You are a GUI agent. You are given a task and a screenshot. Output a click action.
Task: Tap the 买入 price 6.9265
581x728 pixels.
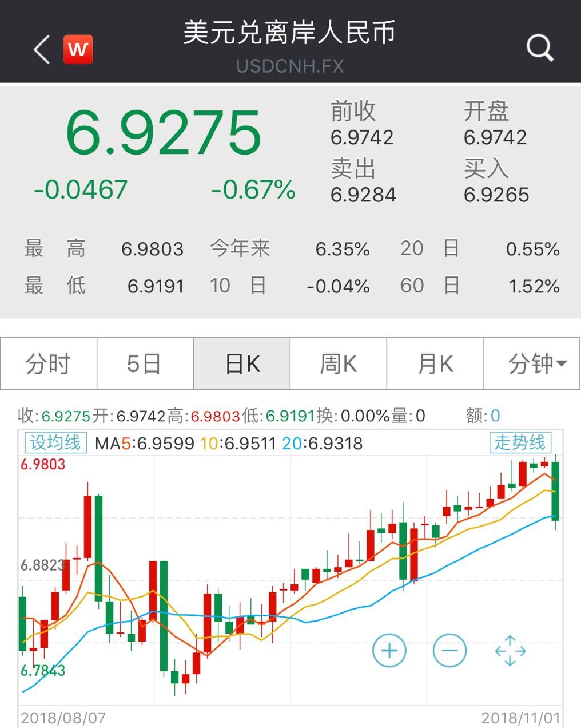tap(496, 195)
